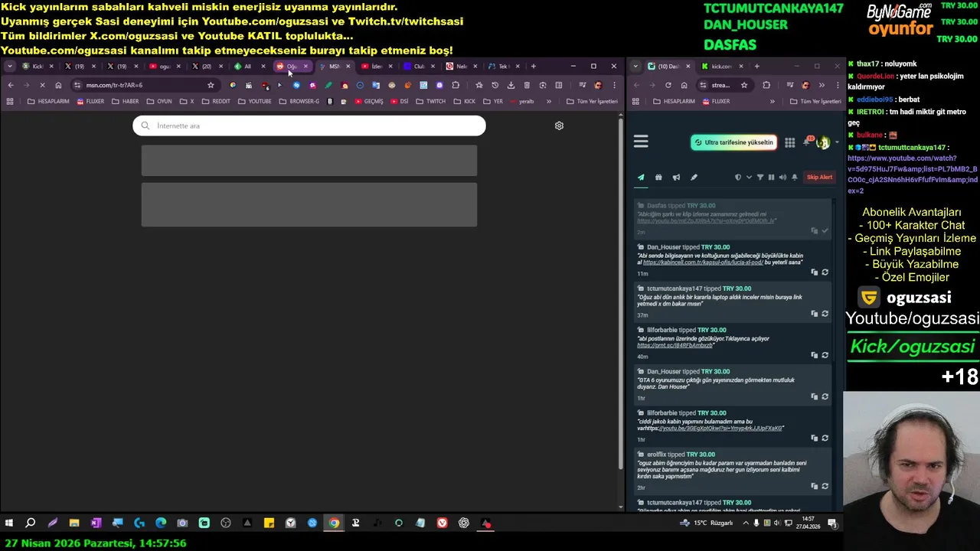
Task: Mute alerts with the speaker icon
Action: click(x=782, y=178)
